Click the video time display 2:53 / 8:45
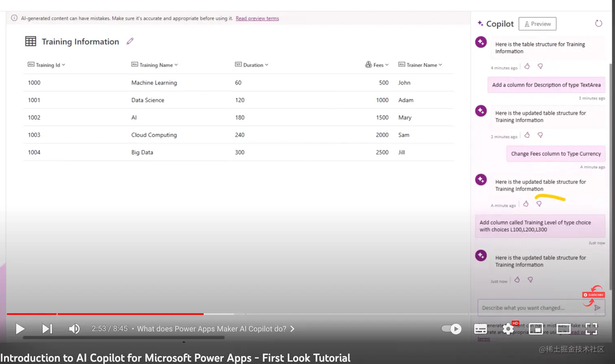615x364 pixels. click(x=109, y=329)
